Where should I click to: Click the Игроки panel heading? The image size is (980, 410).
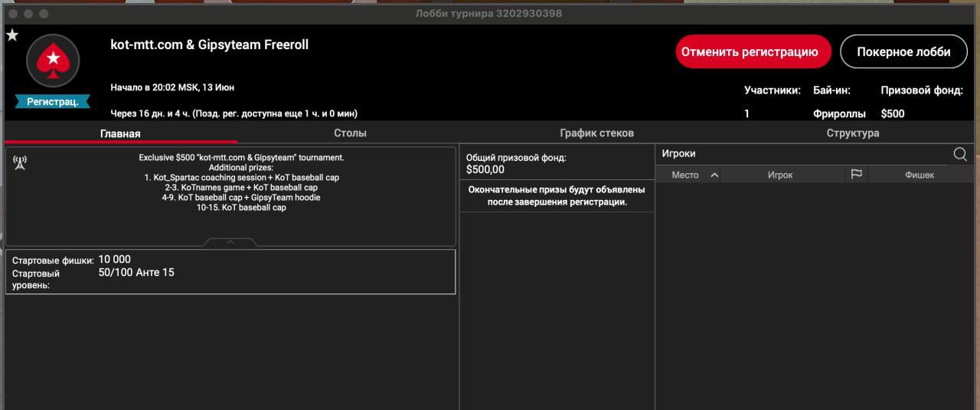(x=678, y=154)
